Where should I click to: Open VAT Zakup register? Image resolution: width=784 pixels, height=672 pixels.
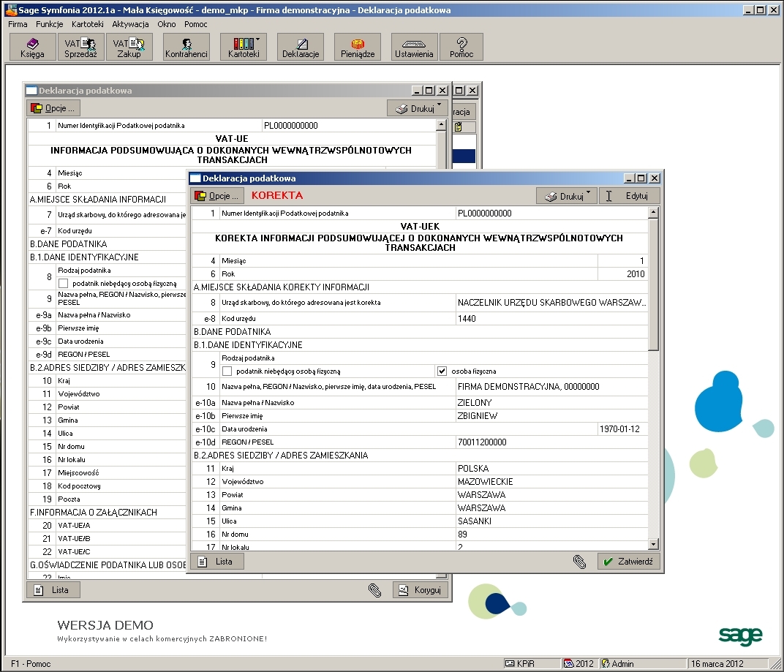click(129, 47)
